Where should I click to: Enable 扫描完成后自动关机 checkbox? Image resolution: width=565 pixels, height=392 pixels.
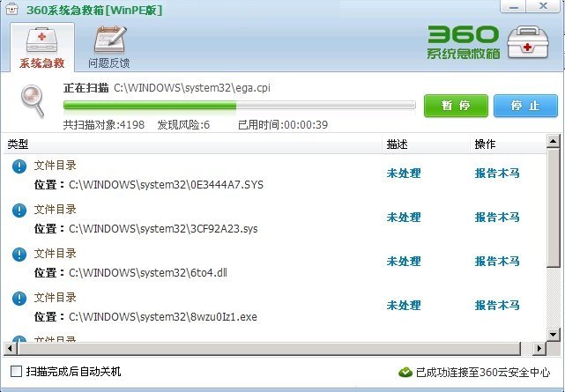pos(16,372)
